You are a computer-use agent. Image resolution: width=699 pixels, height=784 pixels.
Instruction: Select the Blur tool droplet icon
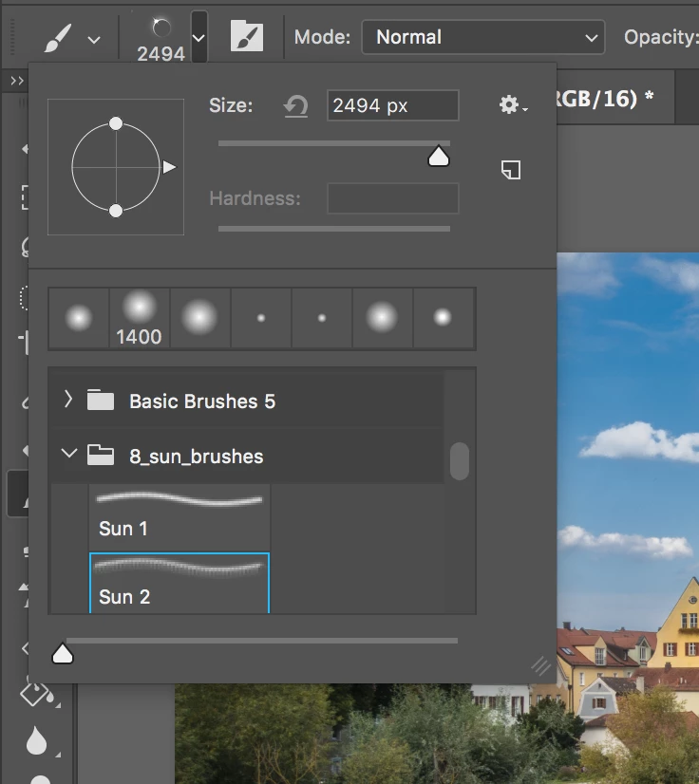(36, 740)
